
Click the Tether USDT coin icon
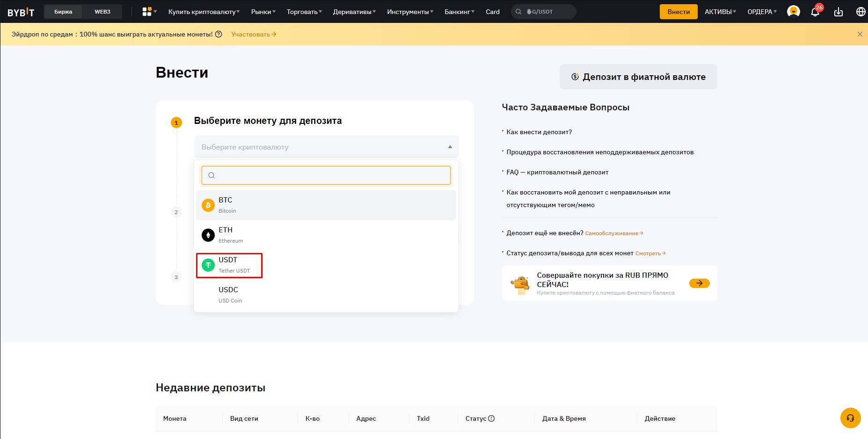pyautogui.click(x=208, y=265)
